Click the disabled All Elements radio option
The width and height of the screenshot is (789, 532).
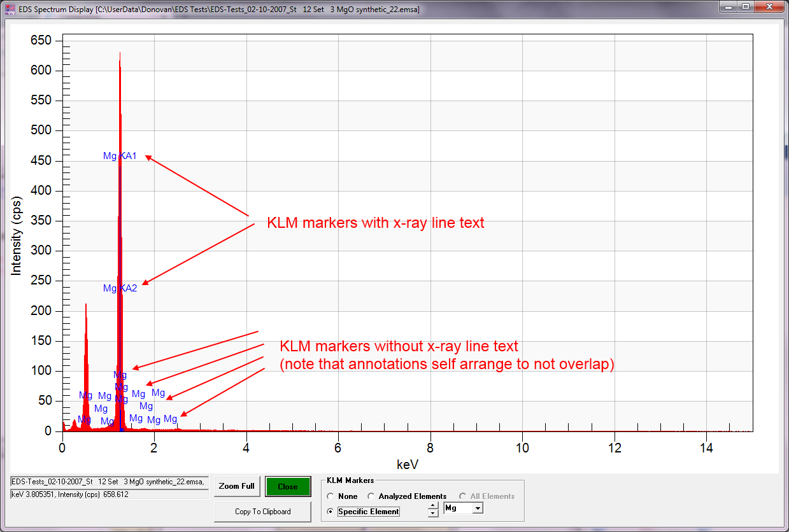click(463, 496)
